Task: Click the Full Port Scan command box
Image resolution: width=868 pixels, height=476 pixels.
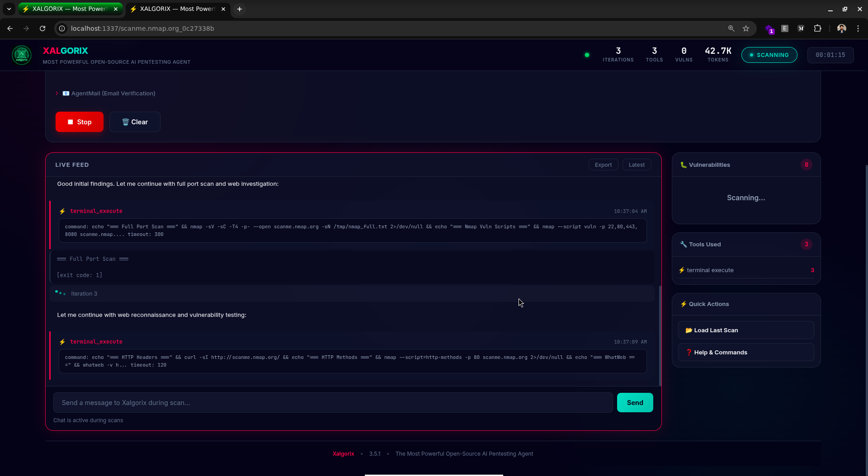Action: [x=353, y=231]
